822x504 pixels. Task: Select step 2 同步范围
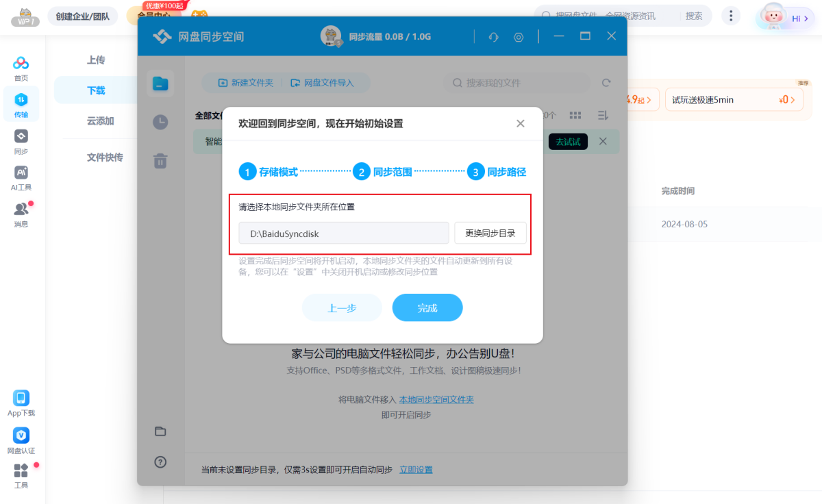382,172
